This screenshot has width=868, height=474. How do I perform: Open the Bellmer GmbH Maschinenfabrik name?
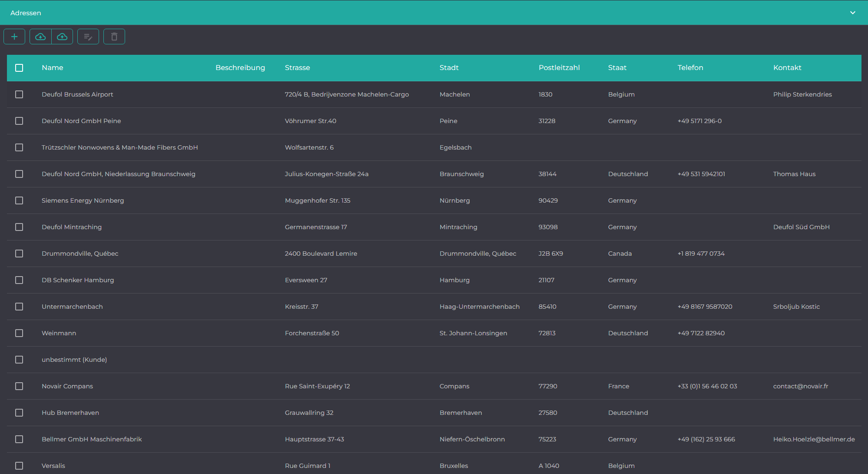pos(92,439)
